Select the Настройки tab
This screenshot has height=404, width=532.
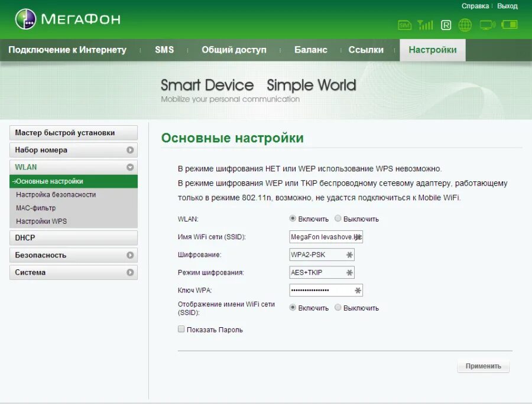coord(433,50)
